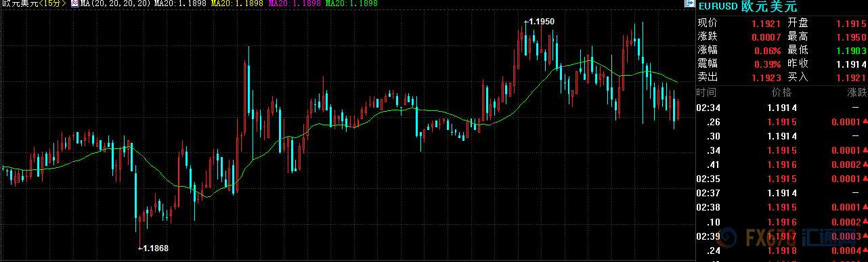Click the EURUSD 欧元美元 panel title
The width and height of the screenshot is (868, 262).
pos(748,7)
